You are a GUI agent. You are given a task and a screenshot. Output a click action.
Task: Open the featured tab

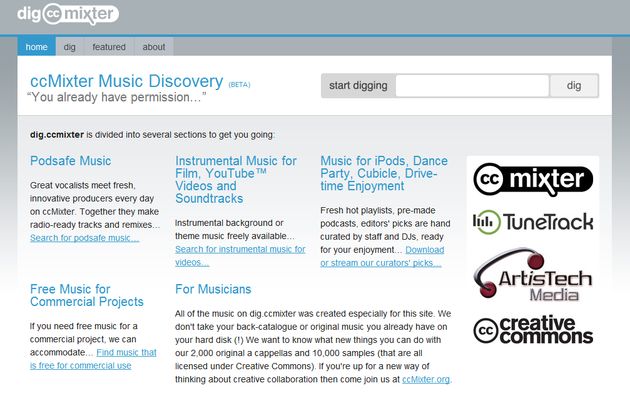109,47
